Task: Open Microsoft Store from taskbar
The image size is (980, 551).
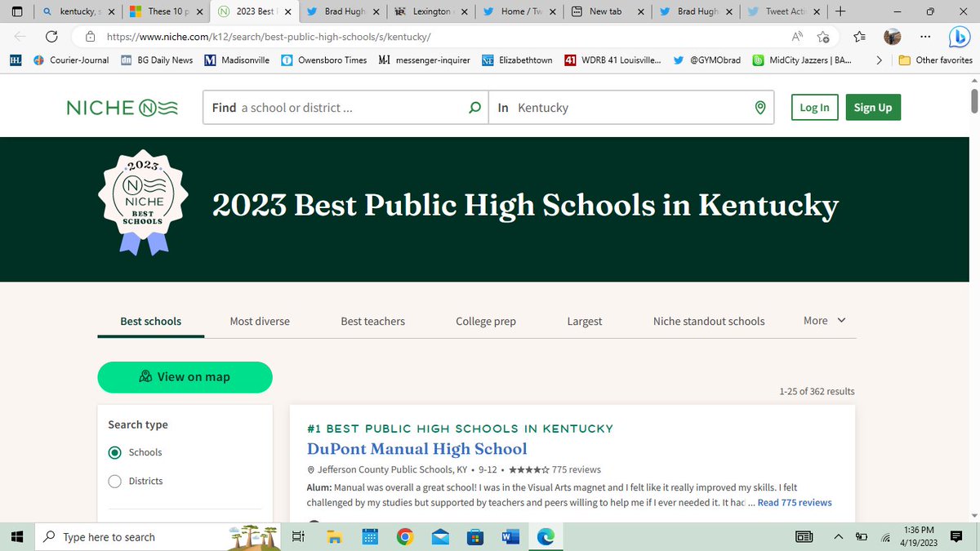Action: (475, 536)
